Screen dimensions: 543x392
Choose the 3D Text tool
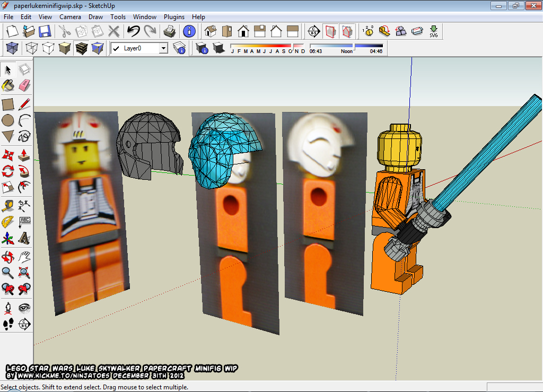coord(24,238)
